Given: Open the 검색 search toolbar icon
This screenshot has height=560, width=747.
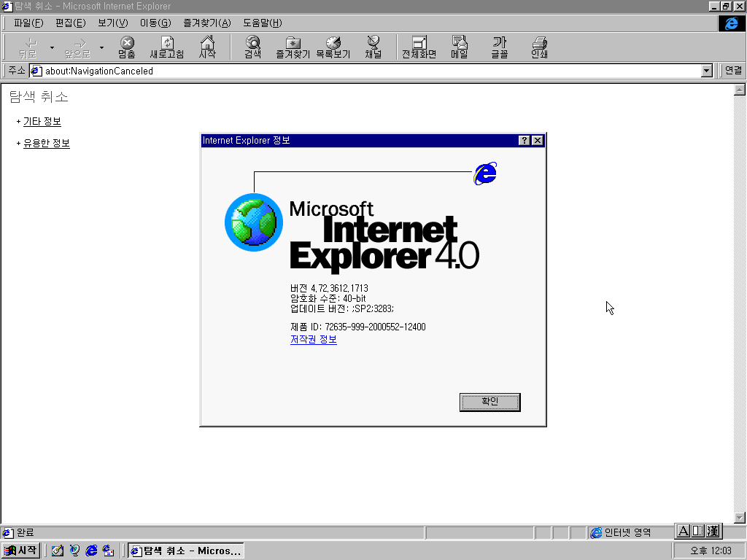Looking at the screenshot, I should tap(253, 47).
